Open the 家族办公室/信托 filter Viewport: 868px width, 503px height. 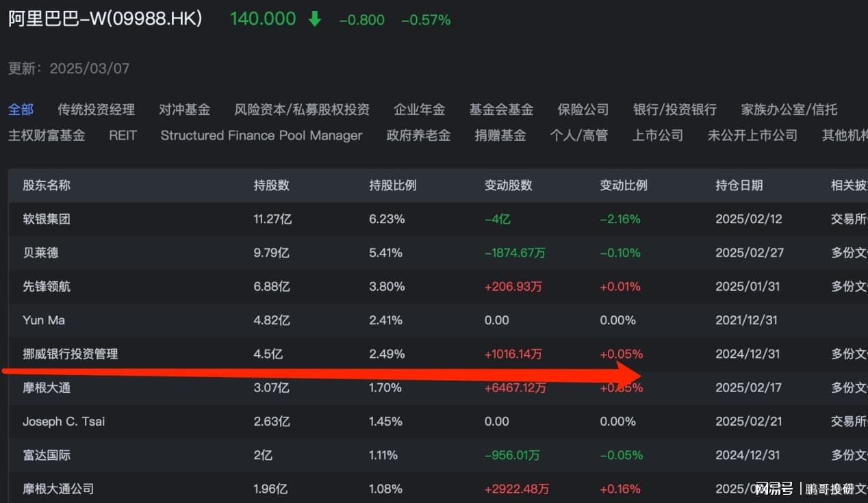click(x=789, y=109)
